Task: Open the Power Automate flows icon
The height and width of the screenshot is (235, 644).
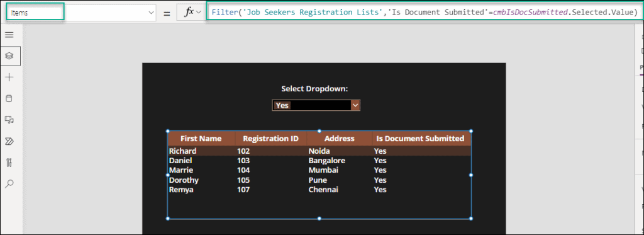Action: coord(9,141)
